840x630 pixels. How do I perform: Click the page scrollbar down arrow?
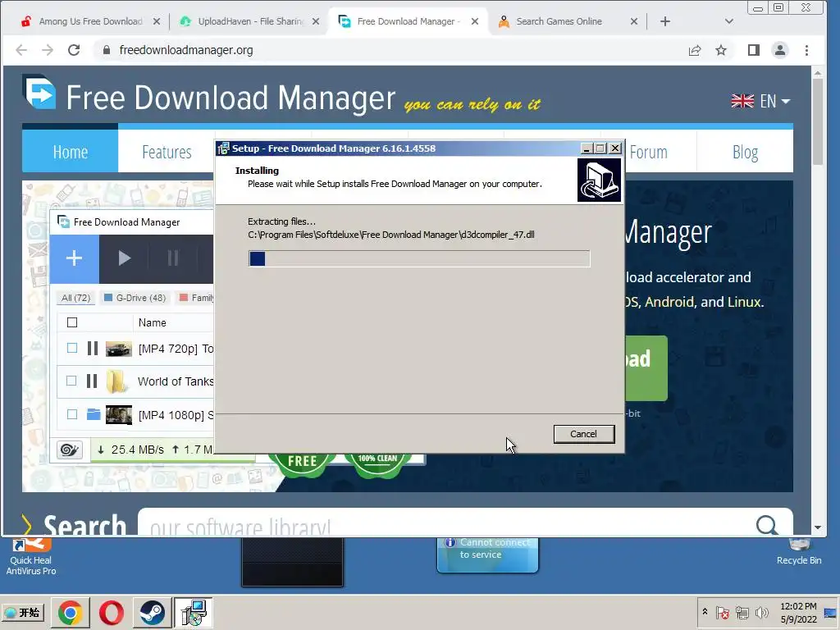click(818, 527)
